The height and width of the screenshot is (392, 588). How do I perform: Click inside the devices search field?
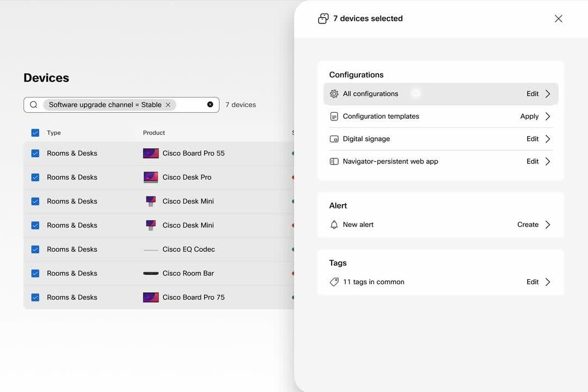point(121,105)
